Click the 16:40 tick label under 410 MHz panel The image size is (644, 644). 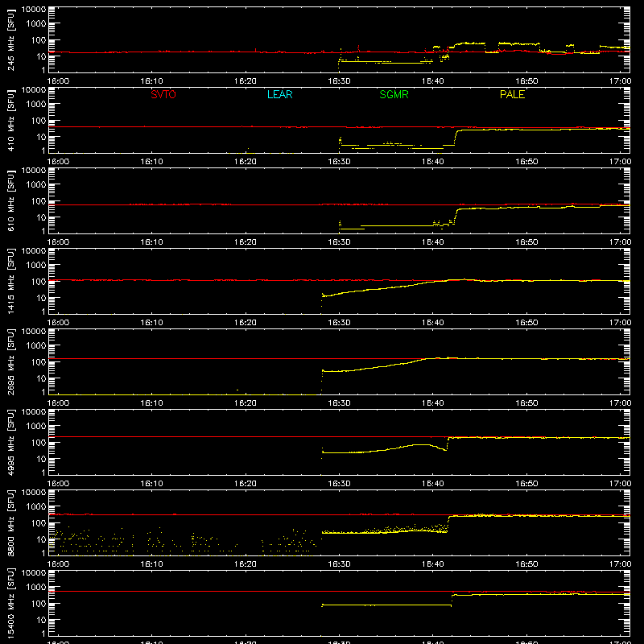pos(433,162)
